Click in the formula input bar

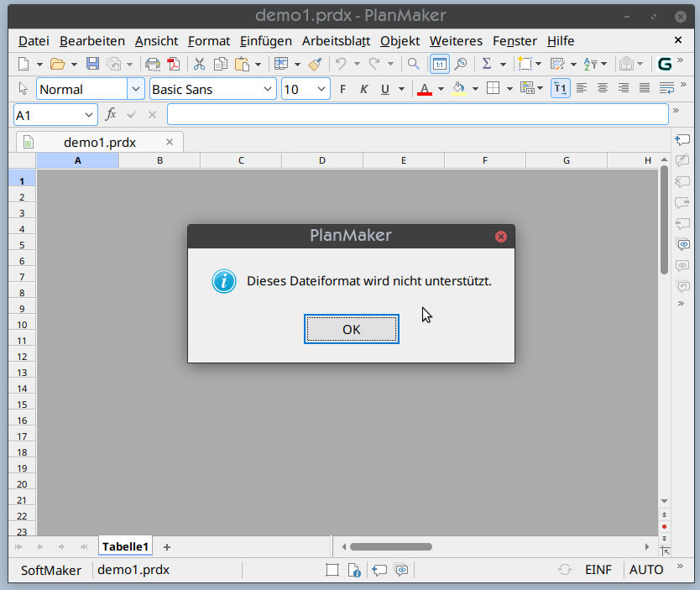point(417,115)
